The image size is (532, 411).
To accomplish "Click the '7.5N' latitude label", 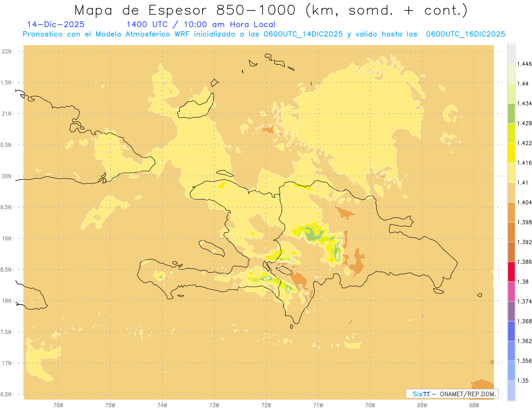I will pos(7,333).
